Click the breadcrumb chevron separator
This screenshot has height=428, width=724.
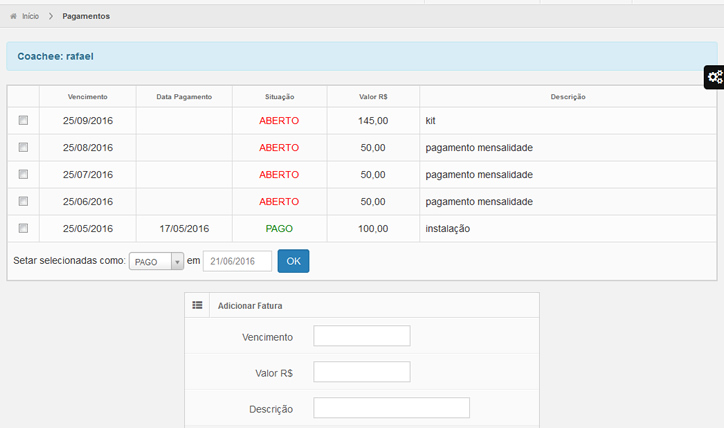pyautogui.click(x=50, y=17)
